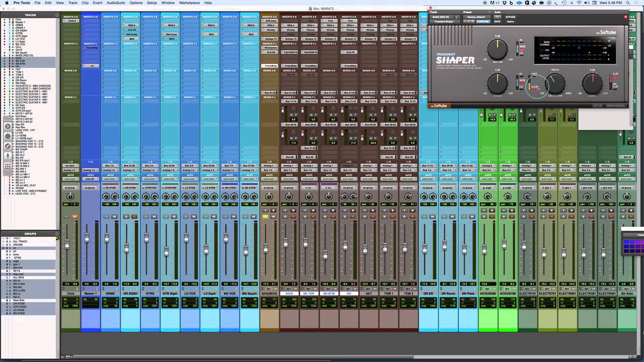
Task: Click the output Level knob
Action: (x=592, y=83)
